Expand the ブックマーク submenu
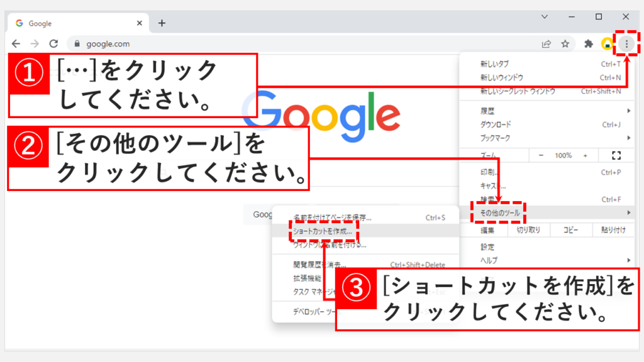Viewport: 644px width, 362px height. tap(547, 138)
